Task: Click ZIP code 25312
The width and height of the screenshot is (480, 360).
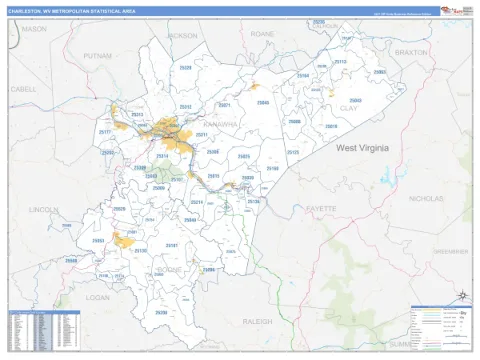Action: pos(185,107)
